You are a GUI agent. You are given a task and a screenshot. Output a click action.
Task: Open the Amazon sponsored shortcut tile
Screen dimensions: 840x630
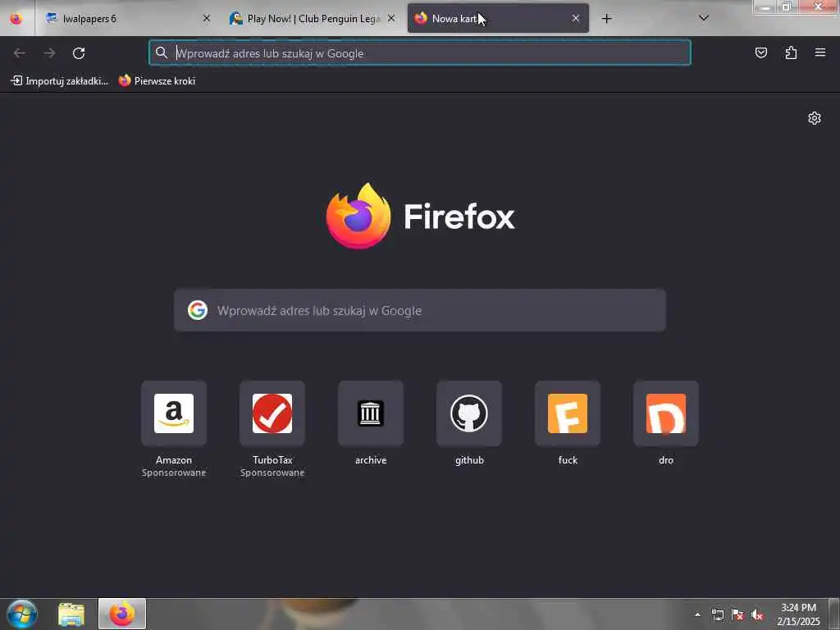(174, 413)
